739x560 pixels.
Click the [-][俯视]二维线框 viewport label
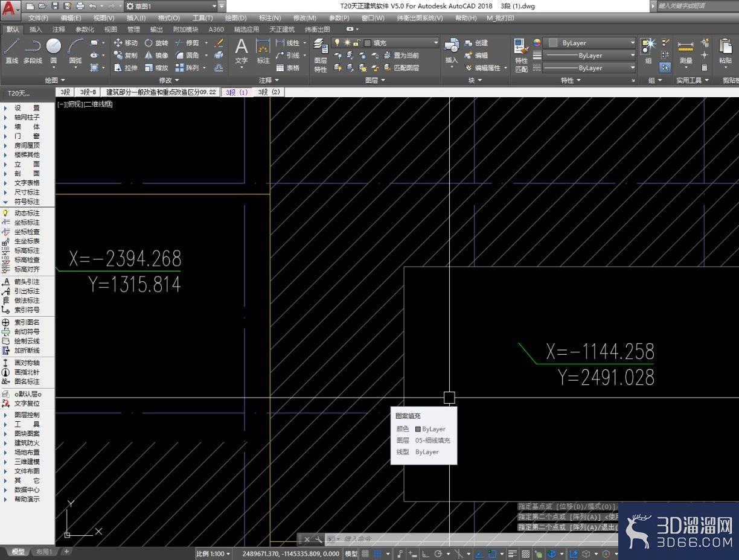(x=85, y=104)
